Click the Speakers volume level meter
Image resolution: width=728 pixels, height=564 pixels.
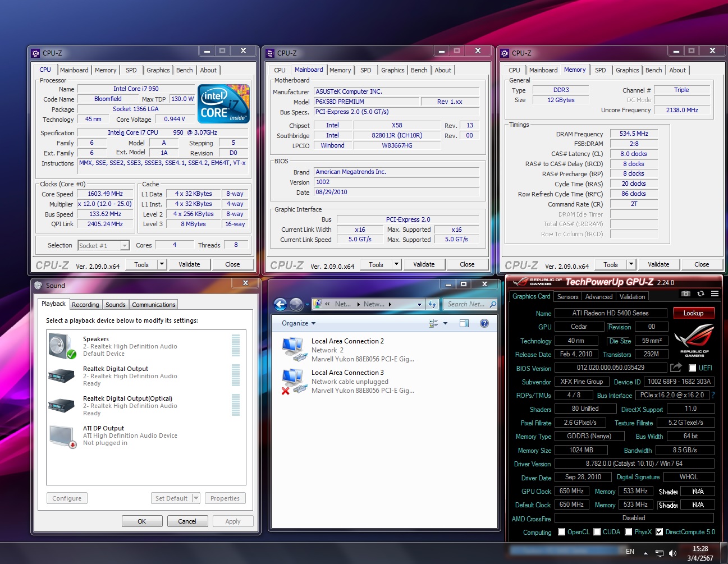tap(236, 346)
